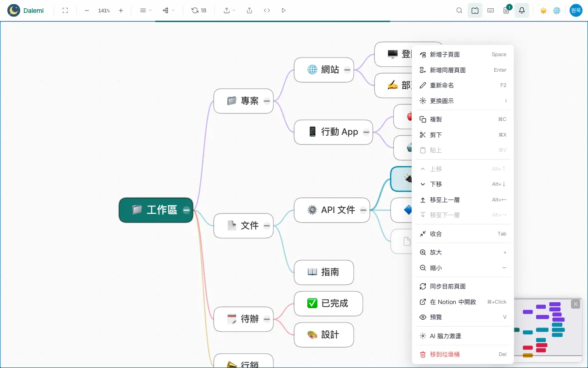Click the share icon in the toolbar

click(249, 10)
